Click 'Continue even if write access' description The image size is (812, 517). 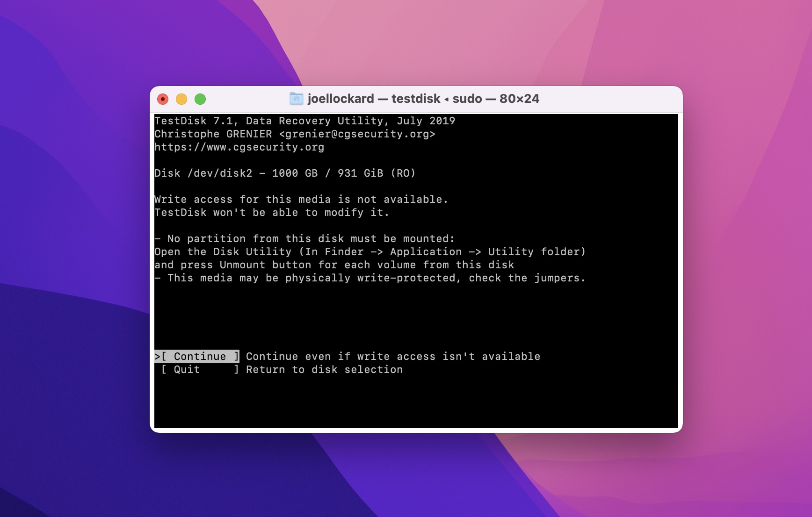point(393,356)
